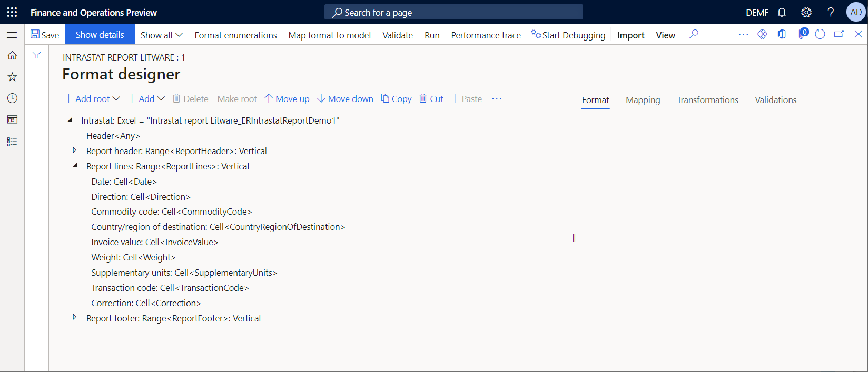This screenshot has height=372, width=868.
Task: Click the Delete button
Action: tap(191, 99)
